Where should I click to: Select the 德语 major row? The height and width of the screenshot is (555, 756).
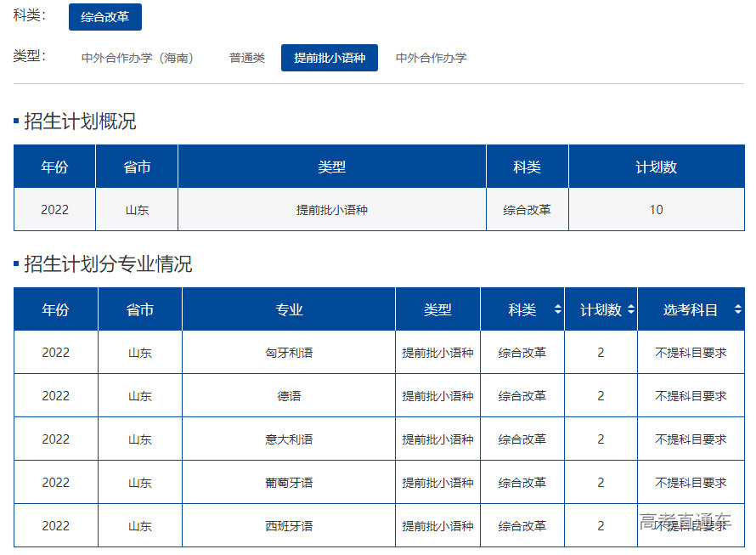point(289,396)
